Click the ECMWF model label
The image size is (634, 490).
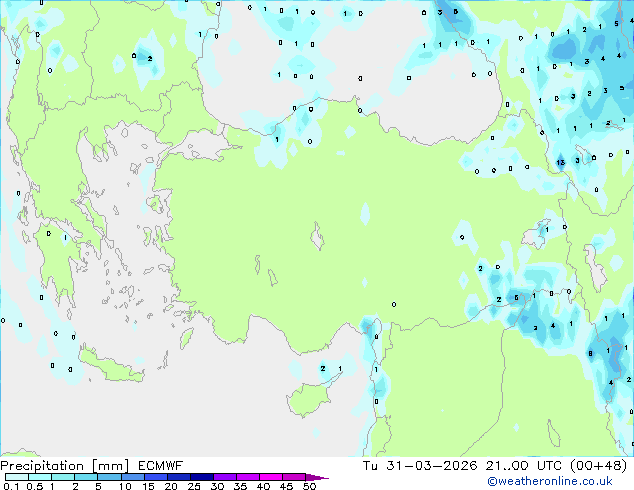[x=160, y=466]
